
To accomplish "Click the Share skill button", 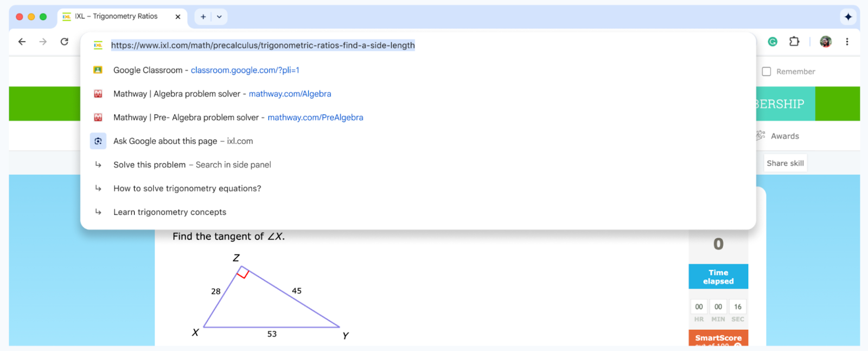I will tap(785, 163).
